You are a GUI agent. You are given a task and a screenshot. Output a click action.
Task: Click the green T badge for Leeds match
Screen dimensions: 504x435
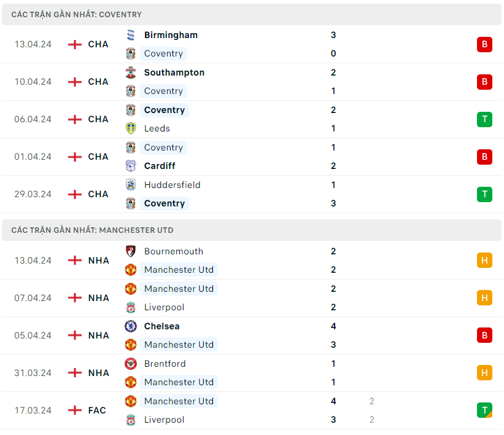484,119
